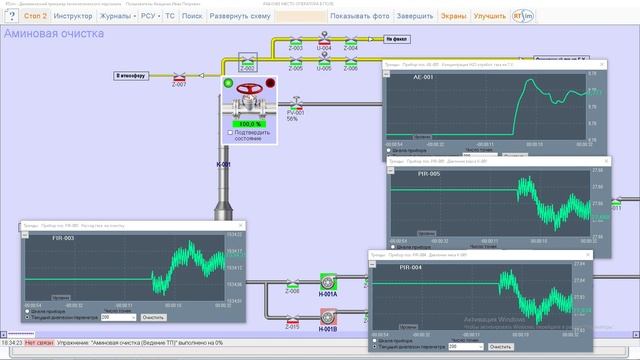
Task: Select instrument scale radio in AE-001 trend
Action: pos(389,151)
